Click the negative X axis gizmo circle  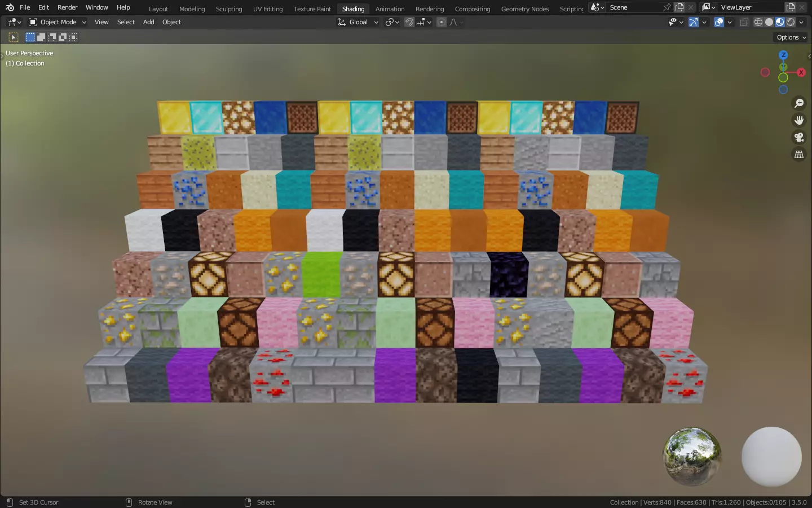[x=765, y=72]
